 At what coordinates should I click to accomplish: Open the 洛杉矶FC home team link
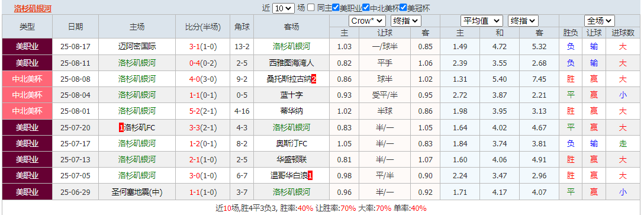(139, 127)
